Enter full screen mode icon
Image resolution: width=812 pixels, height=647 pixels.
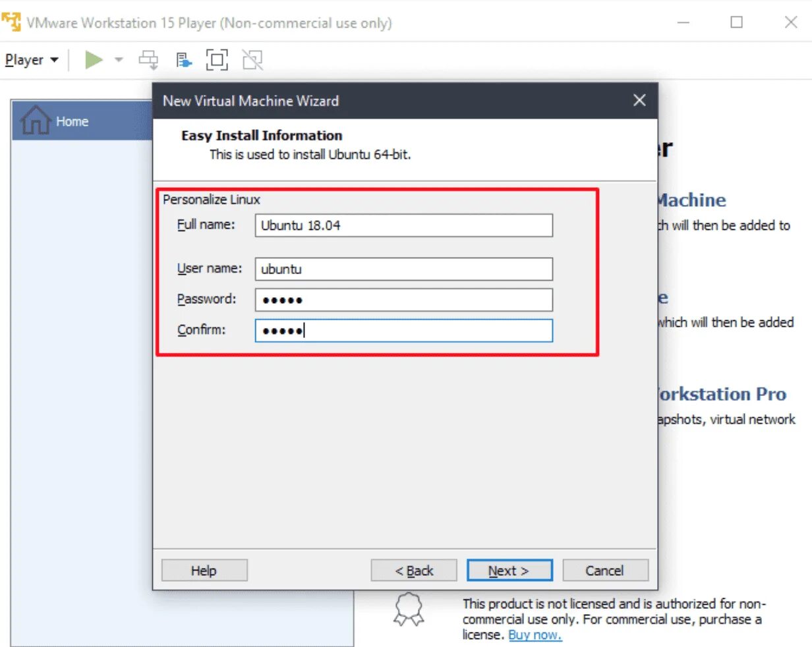[217, 60]
